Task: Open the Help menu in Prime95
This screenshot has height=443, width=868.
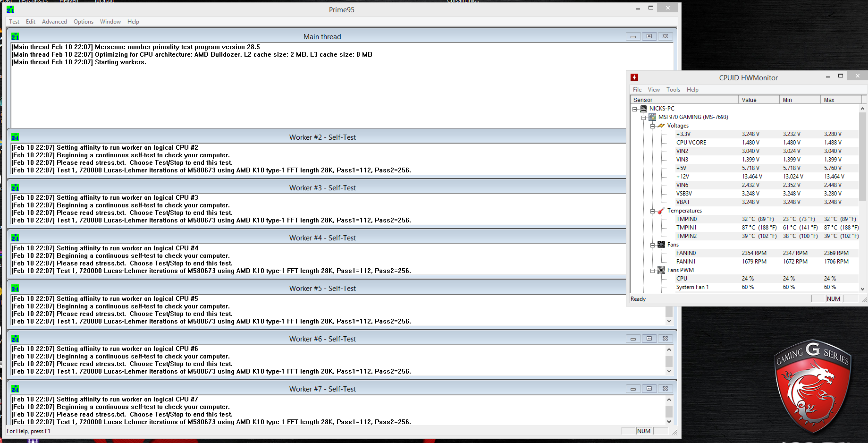Action: coord(133,22)
